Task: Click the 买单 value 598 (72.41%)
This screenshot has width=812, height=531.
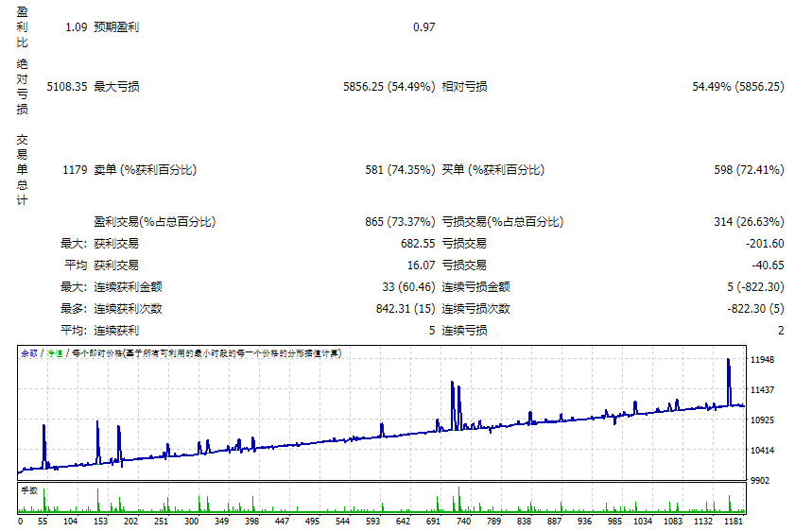Action: pyautogui.click(x=749, y=170)
